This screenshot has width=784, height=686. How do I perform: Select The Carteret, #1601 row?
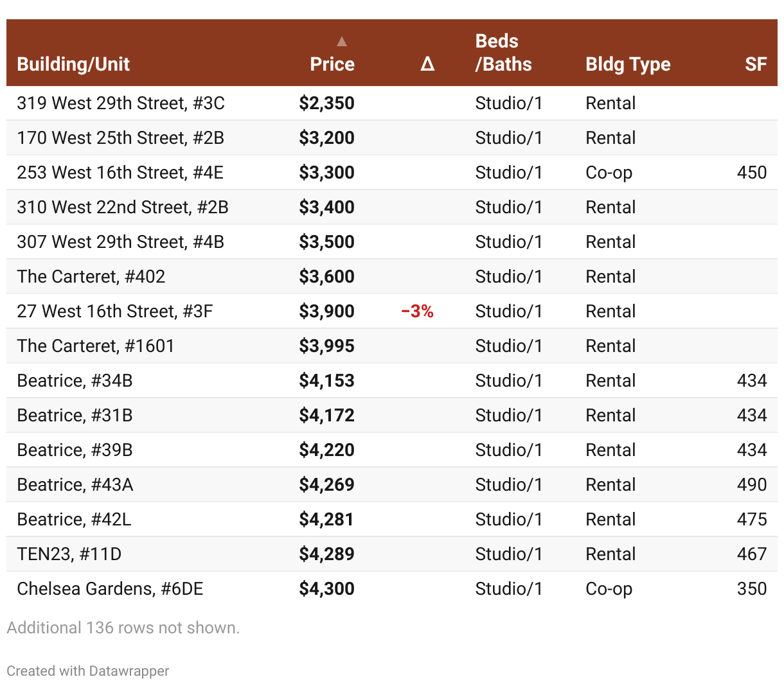96,346
